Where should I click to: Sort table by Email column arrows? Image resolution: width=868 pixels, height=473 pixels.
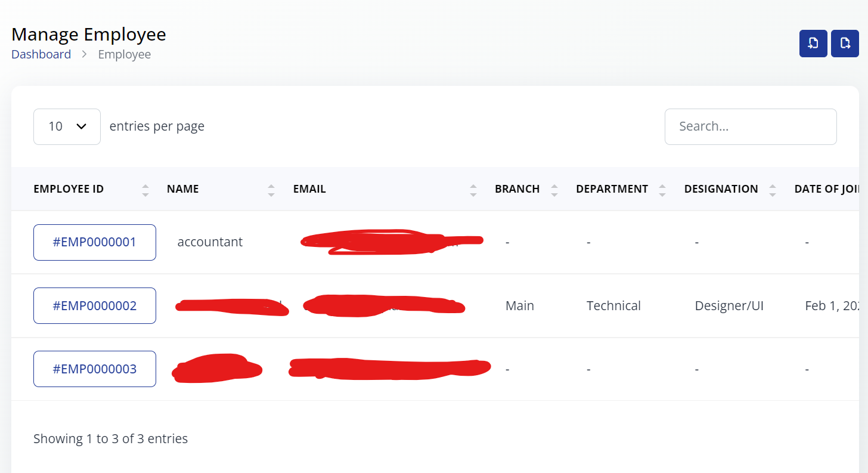click(473, 190)
